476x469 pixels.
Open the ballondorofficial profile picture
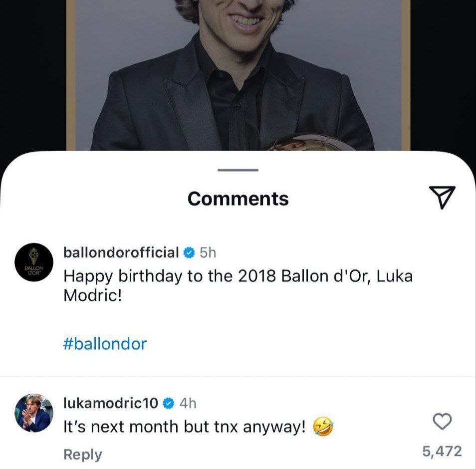[34, 264]
